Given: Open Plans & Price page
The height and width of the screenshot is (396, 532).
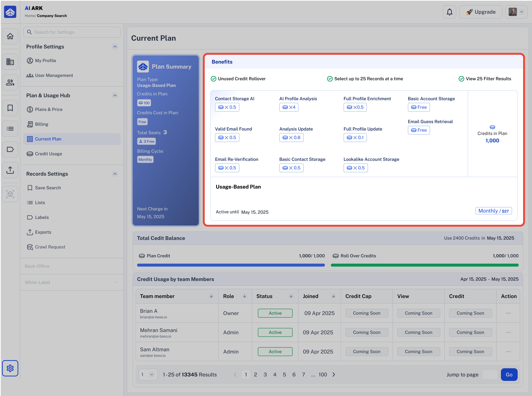Looking at the screenshot, I should point(72,109).
